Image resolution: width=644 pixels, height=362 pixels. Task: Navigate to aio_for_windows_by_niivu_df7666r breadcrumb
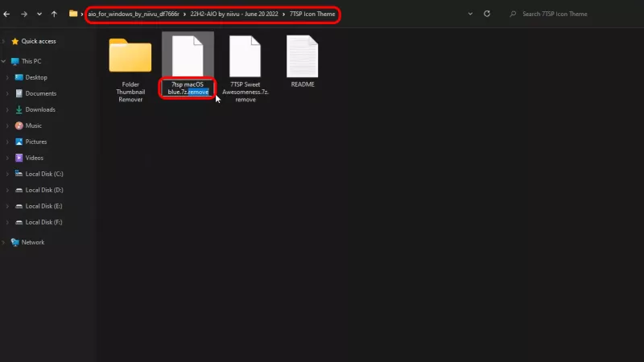click(134, 14)
